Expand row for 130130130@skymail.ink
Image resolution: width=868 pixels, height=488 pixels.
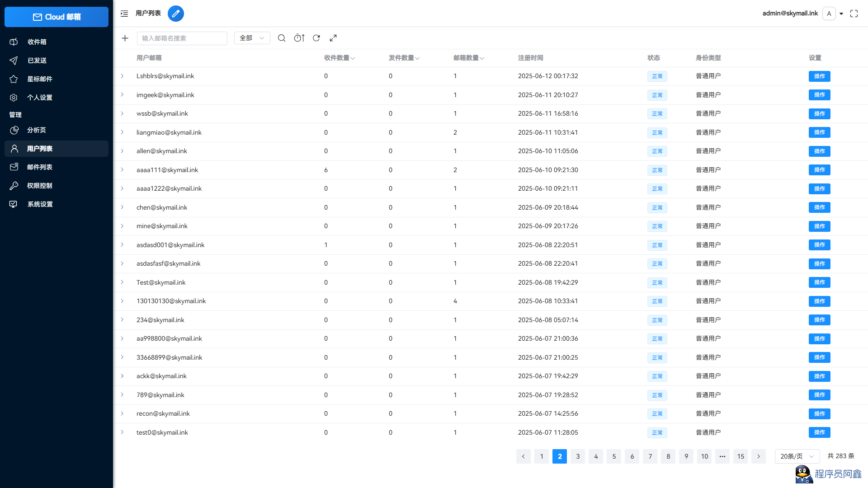tap(122, 301)
